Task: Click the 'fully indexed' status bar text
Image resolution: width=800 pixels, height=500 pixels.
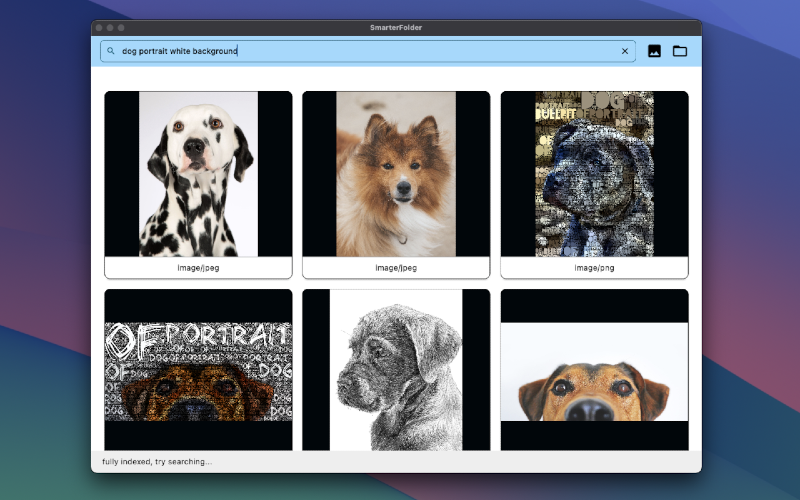Action: [x=157, y=462]
